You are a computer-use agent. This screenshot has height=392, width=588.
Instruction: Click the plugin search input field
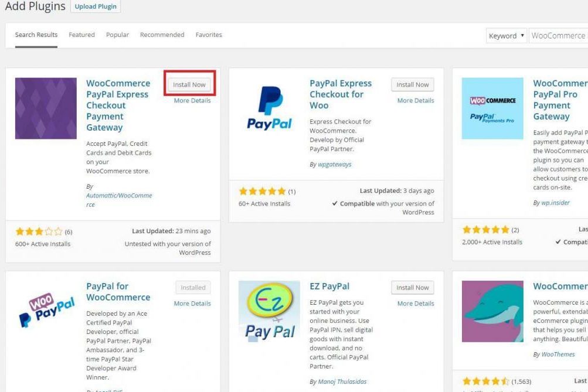[x=558, y=36]
